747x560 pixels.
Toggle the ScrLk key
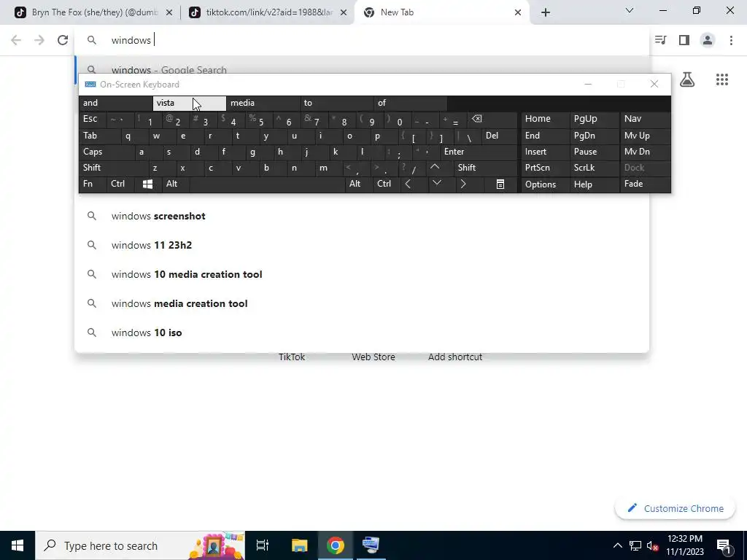[595, 168]
